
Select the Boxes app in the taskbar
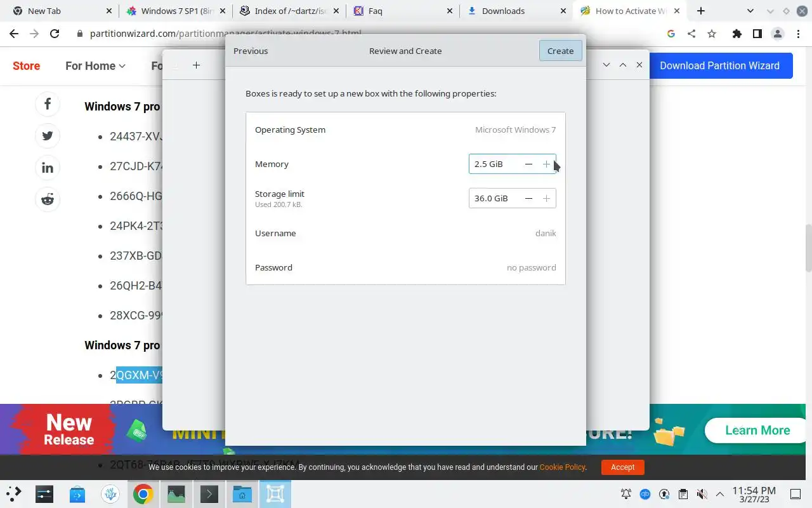tap(275, 494)
